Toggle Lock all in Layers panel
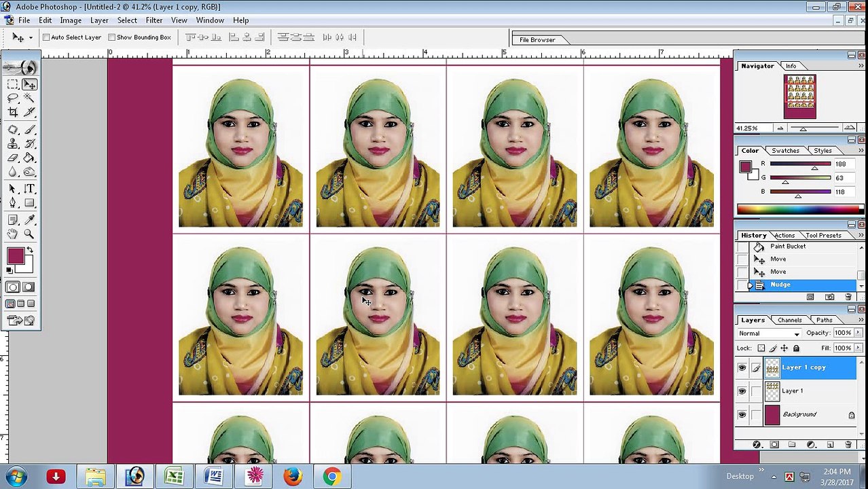868x489 pixels. click(796, 348)
